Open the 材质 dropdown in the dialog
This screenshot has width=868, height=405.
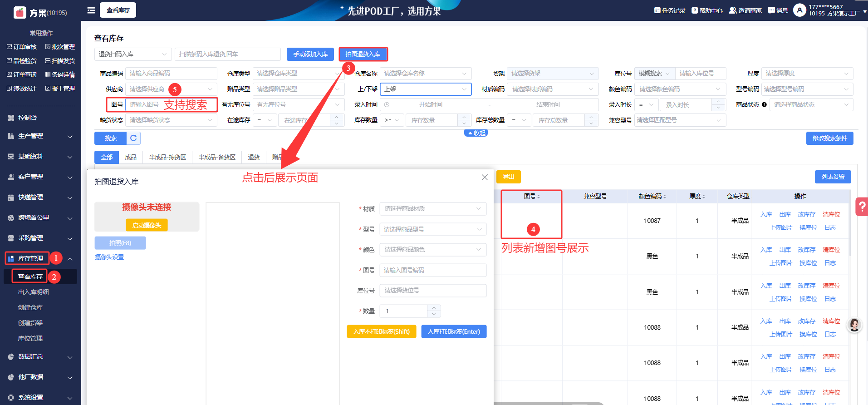tap(432, 209)
